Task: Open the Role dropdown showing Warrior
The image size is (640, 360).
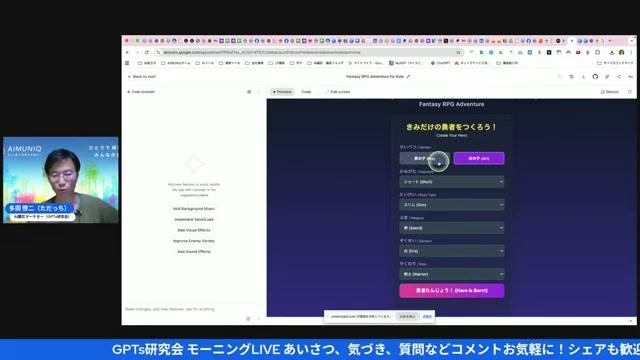Action: tap(452, 274)
